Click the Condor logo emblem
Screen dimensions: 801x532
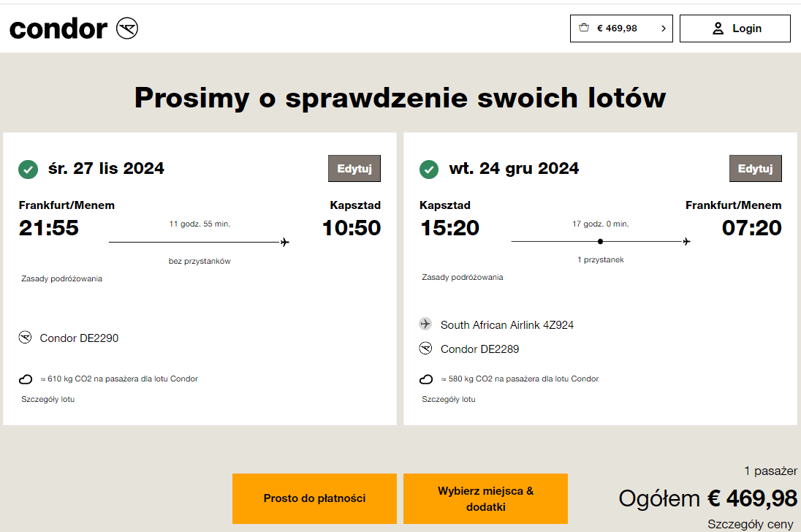tap(127, 28)
